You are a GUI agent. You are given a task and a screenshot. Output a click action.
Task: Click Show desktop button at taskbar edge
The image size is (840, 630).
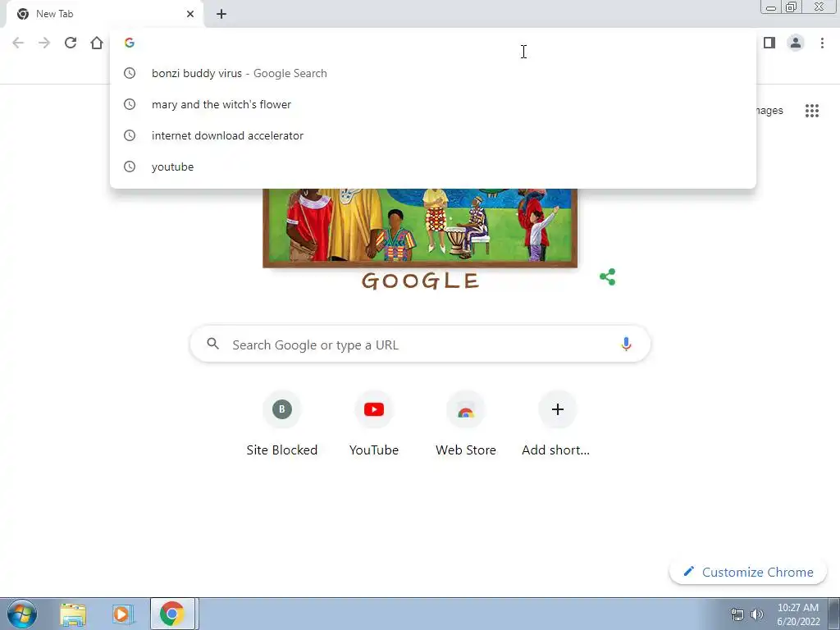click(x=834, y=614)
